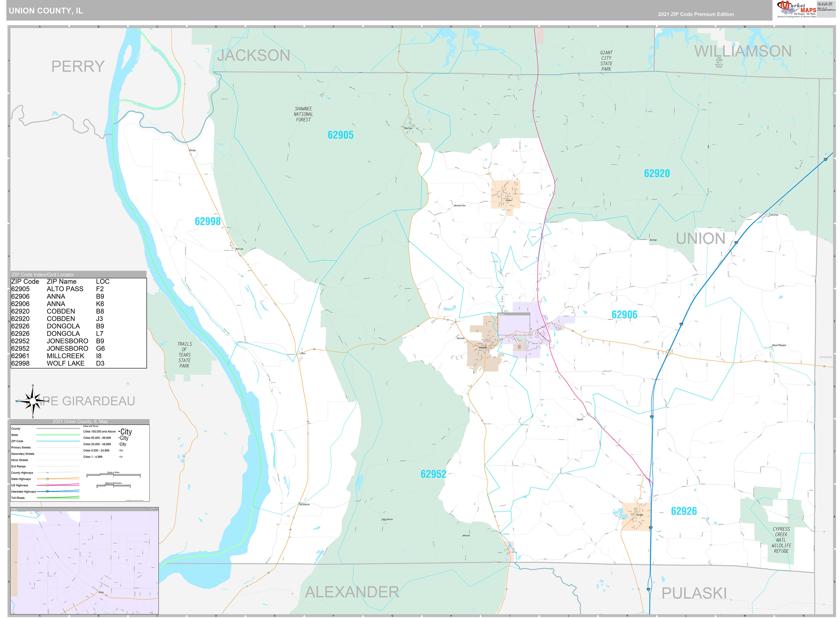The height and width of the screenshot is (618, 840).
Task: Click the large UNION county label
Action: pos(700,238)
